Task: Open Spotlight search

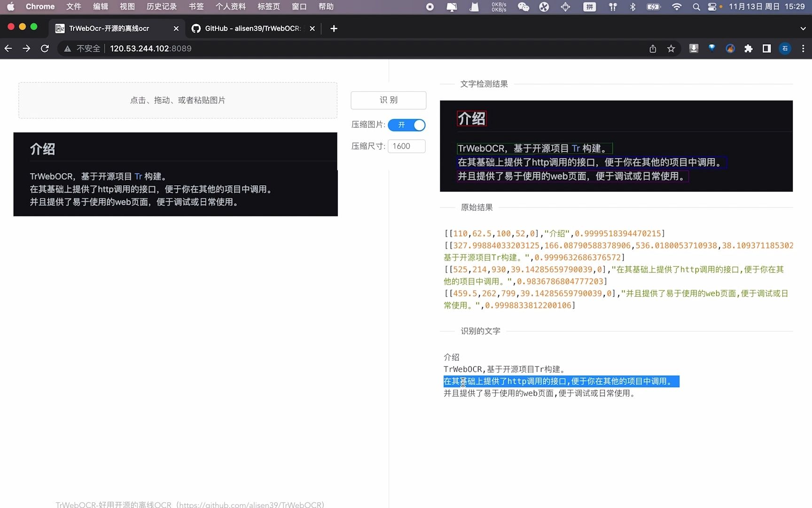Action: [696, 7]
